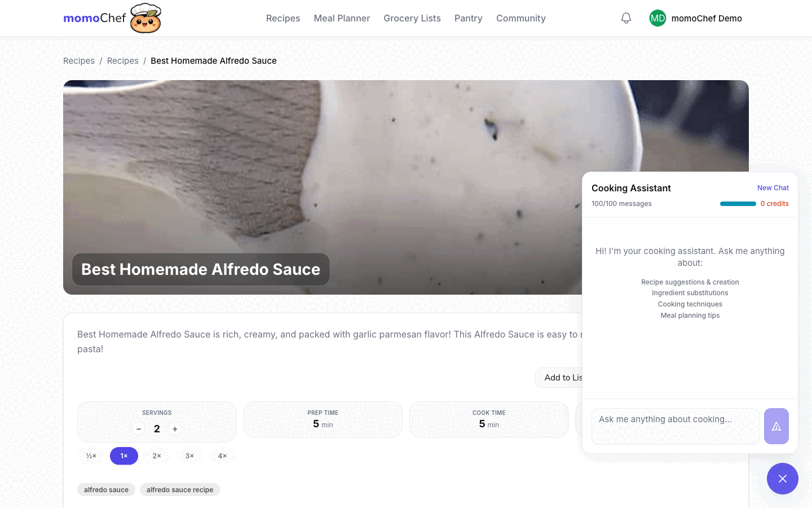Click the Prep Time 5 min card
Image resolution: width=812 pixels, height=508 pixels.
(x=323, y=419)
